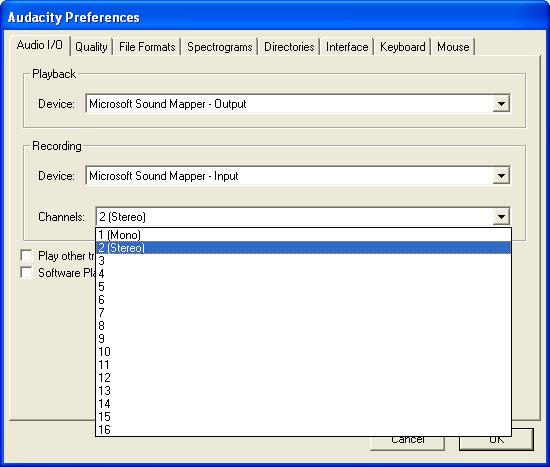
Task: Select 8 channels from the list
Action: coord(303,326)
